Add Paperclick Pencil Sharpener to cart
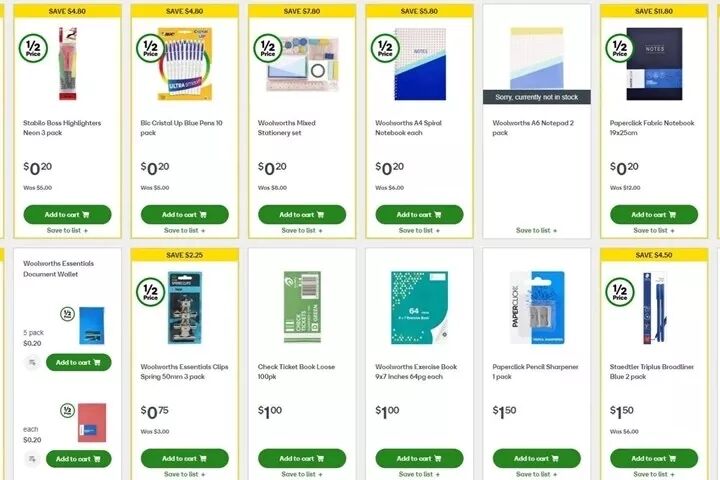Viewport: 720px width, 480px height. 536,458
